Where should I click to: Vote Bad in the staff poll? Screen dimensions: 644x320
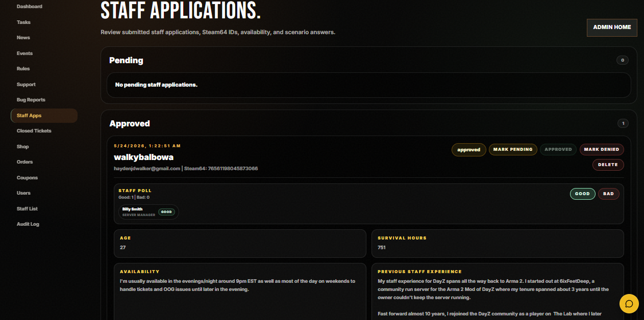tap(608, 194)
